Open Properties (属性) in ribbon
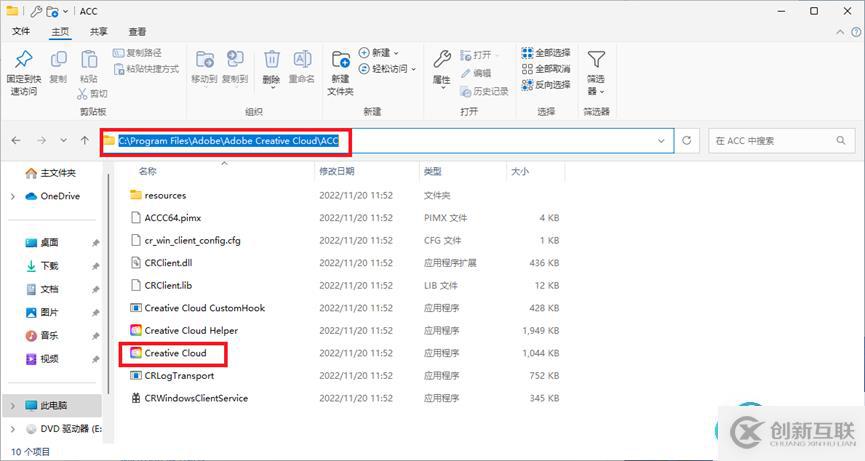865x461 pixels. (x=441, y=68)
